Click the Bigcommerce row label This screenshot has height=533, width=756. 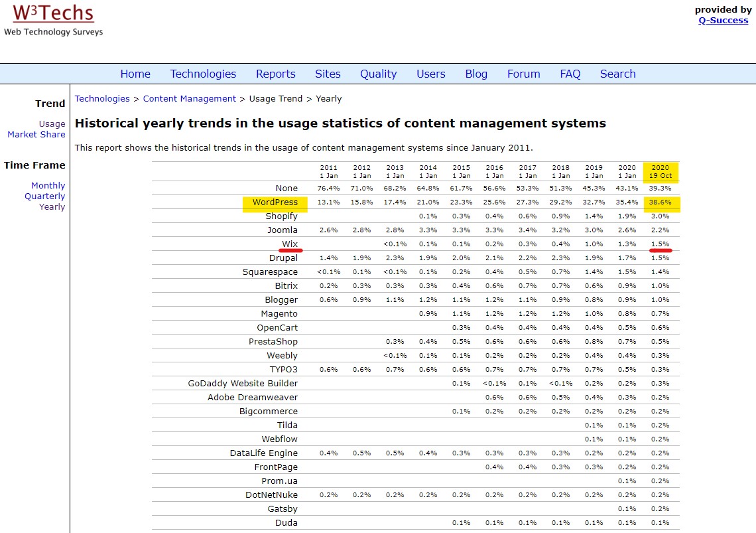(x=269, y=412)
